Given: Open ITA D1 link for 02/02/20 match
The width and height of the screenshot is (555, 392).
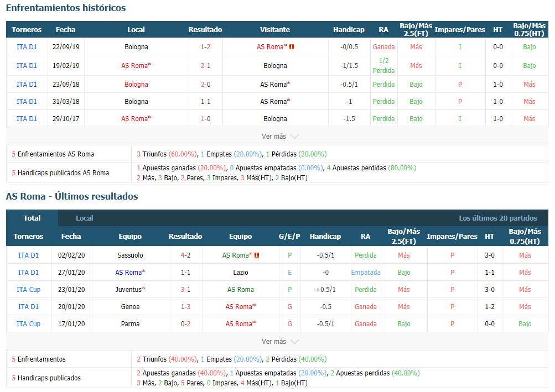Looking at the screenshot, I should click(28, 255).
